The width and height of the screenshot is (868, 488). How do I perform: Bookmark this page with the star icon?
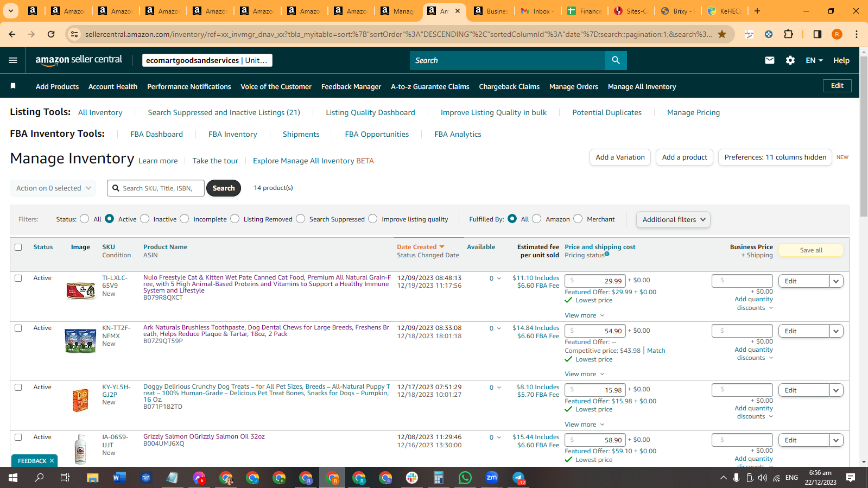click(x=722, y=34)
